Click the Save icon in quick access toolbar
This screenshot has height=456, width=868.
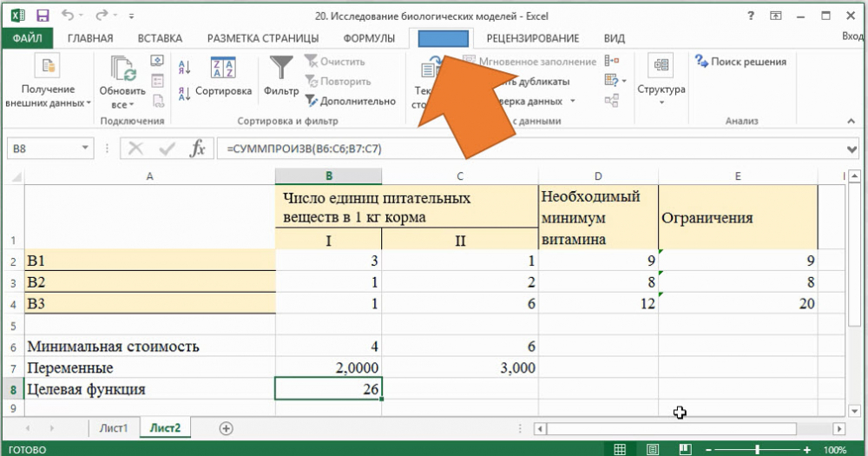click(x=43, y=15)
